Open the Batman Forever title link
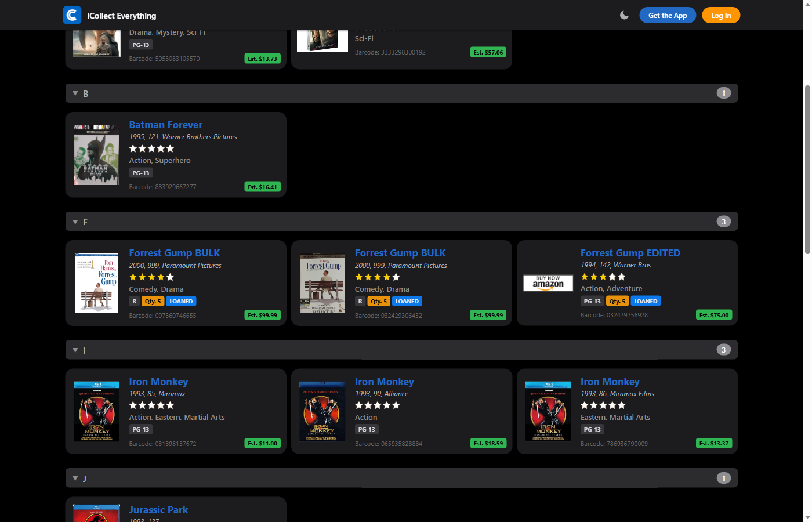This screenshot has width=812, height=522. 165,125
